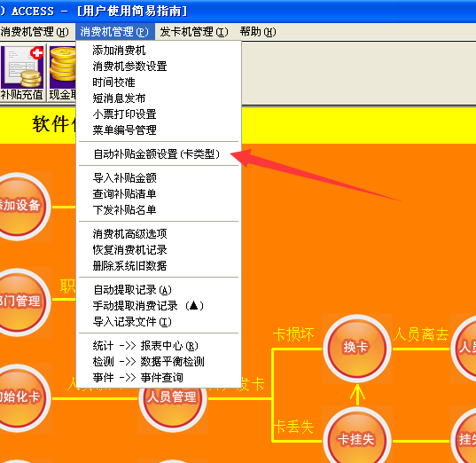Select 导入记录文件(I) menu entry
This screenshot has height=463, width=476.
point(159,322)
